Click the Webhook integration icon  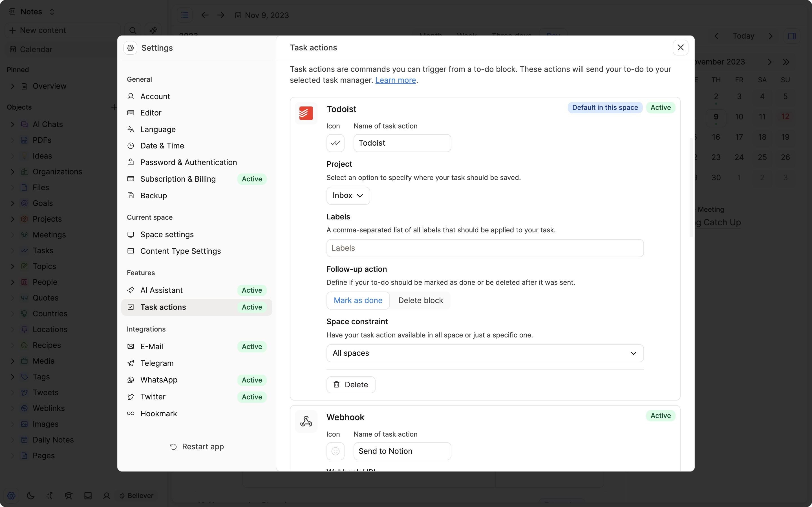(306, 421)
